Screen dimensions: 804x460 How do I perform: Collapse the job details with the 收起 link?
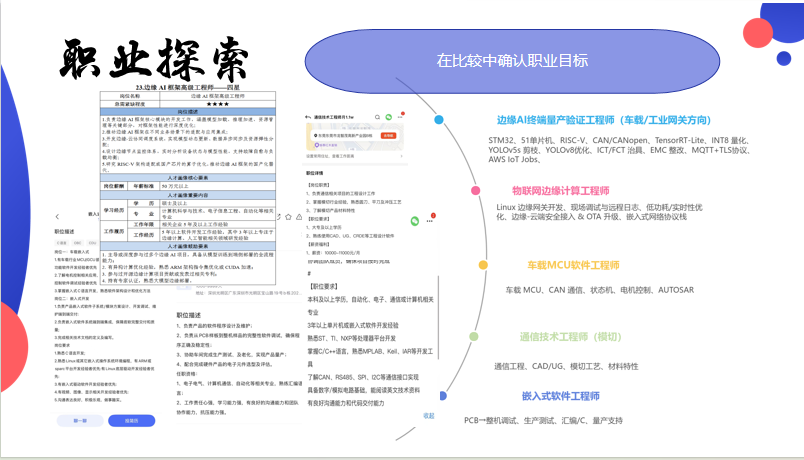[x=429, y=415]
